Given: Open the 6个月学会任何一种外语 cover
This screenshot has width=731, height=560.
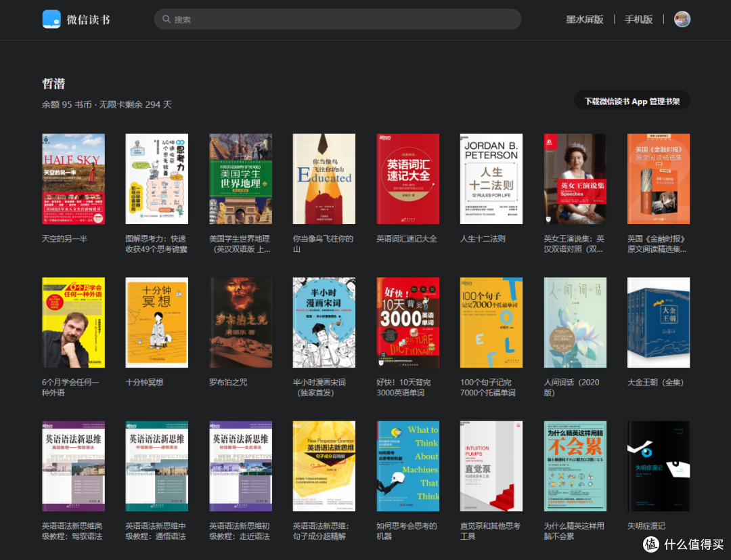Looking at the screenshot, I should point(73,323).
